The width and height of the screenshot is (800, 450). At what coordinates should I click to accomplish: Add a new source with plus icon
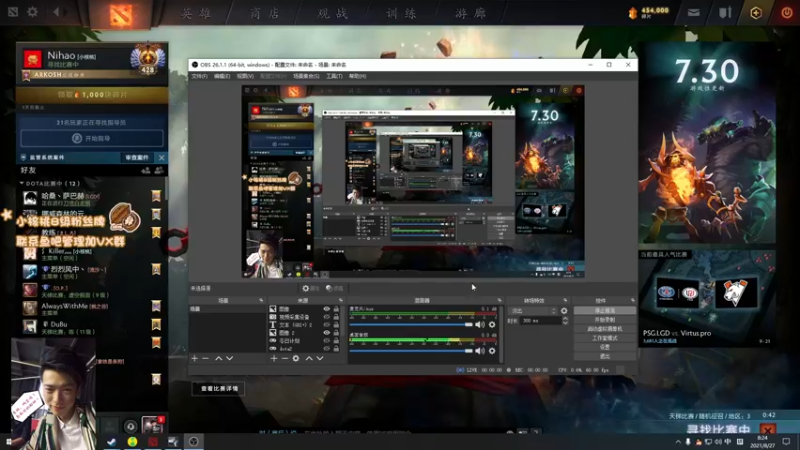[274, 359]
